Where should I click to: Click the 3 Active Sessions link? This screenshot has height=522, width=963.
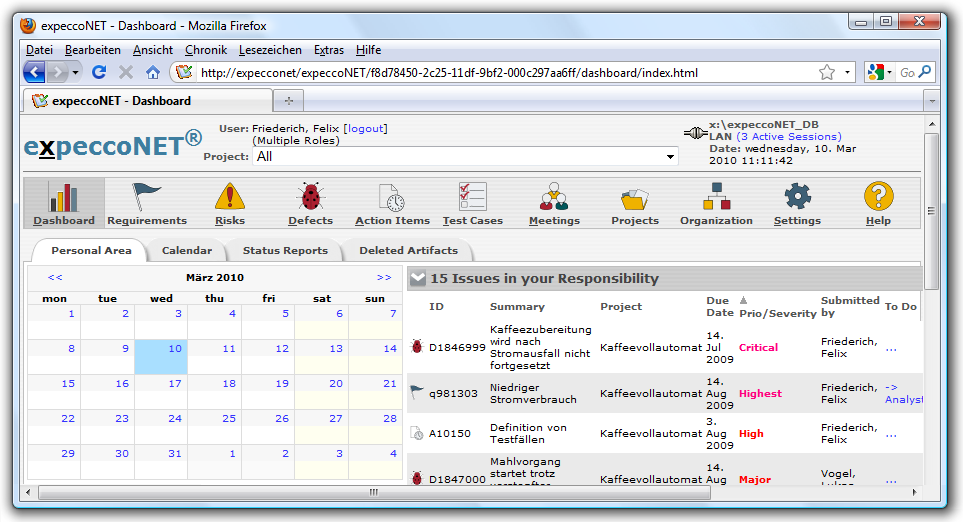coord(789,137)
